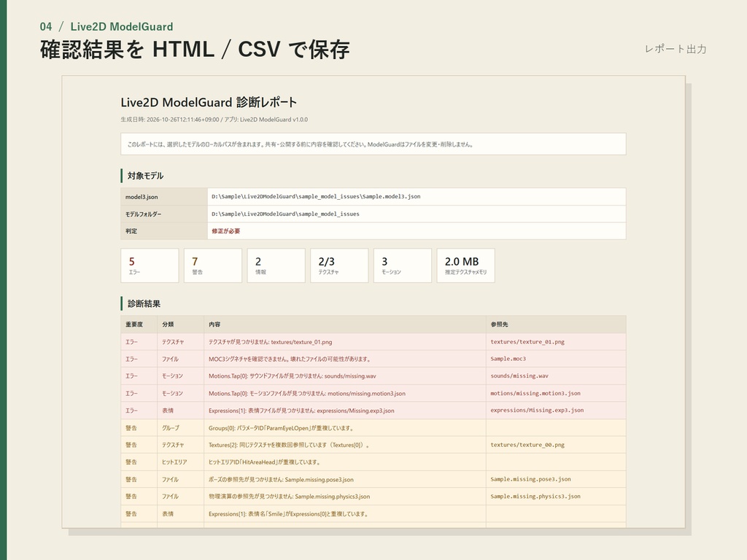
Task: Select the "3 モーション" summary card
Action: click(x=403, y=265)
